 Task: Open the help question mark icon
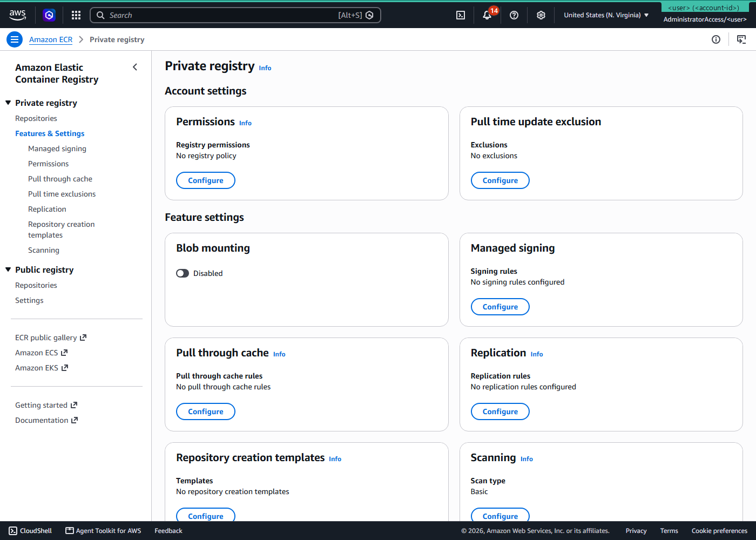coord(514,15)
